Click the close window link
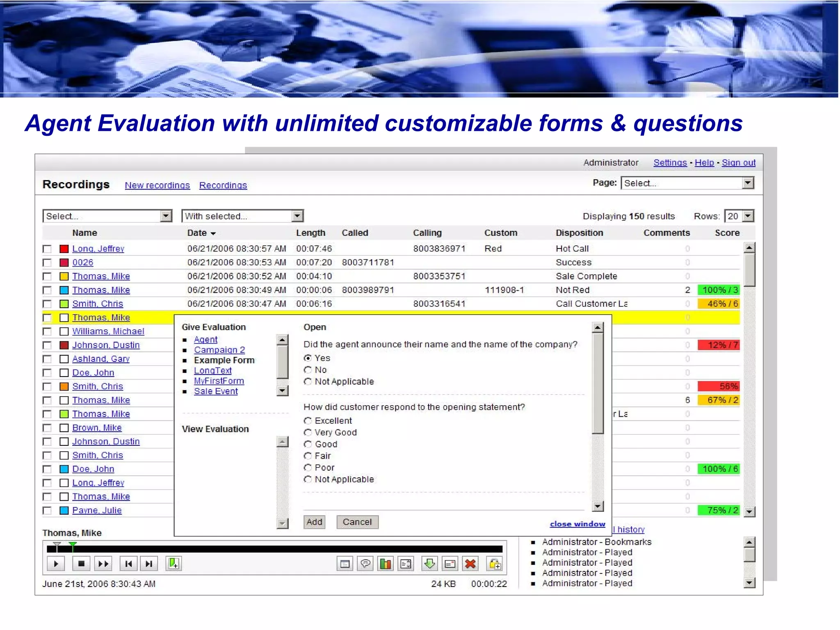Viewport: 840px width, 630px height. (x=577, y=524)
